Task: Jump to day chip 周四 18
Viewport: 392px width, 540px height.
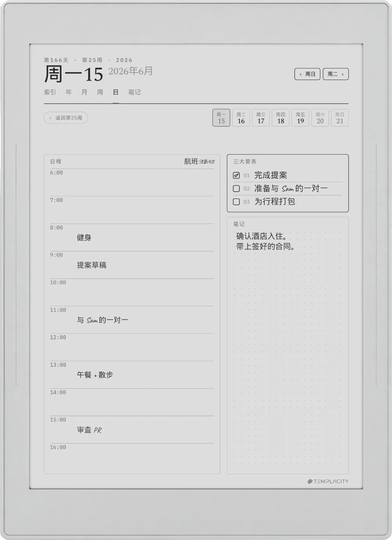Action: click(281, 118)
